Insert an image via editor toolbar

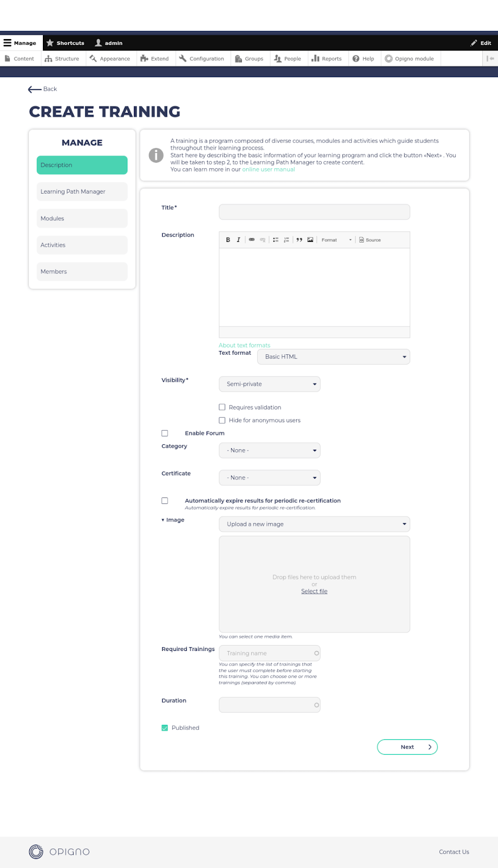310,240
